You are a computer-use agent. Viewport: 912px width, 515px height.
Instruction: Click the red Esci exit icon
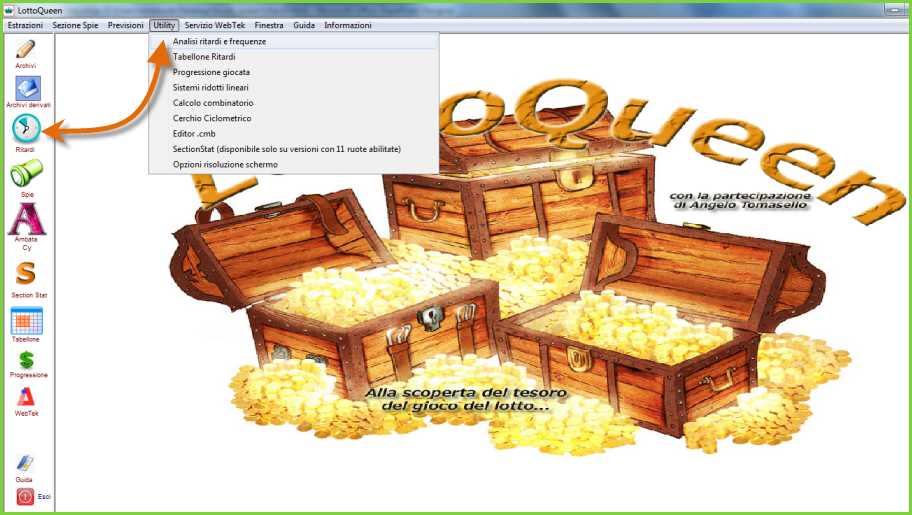(x=25, y=496)
